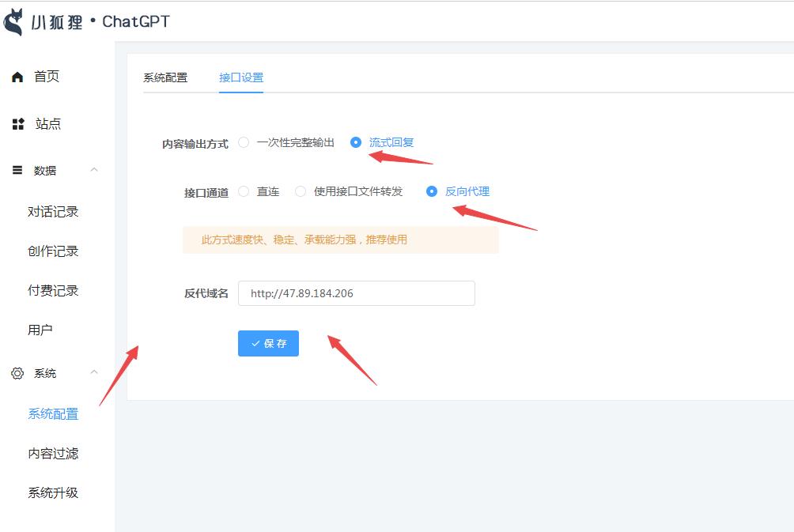The height and width of the screenshot is (532, 794).
Task: Click the 接口通道 label
Action: 206,193
